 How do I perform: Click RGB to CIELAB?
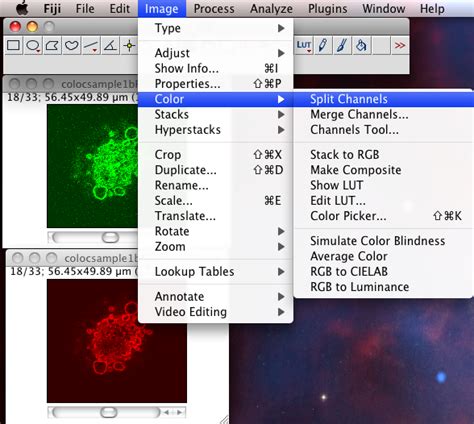383,271
